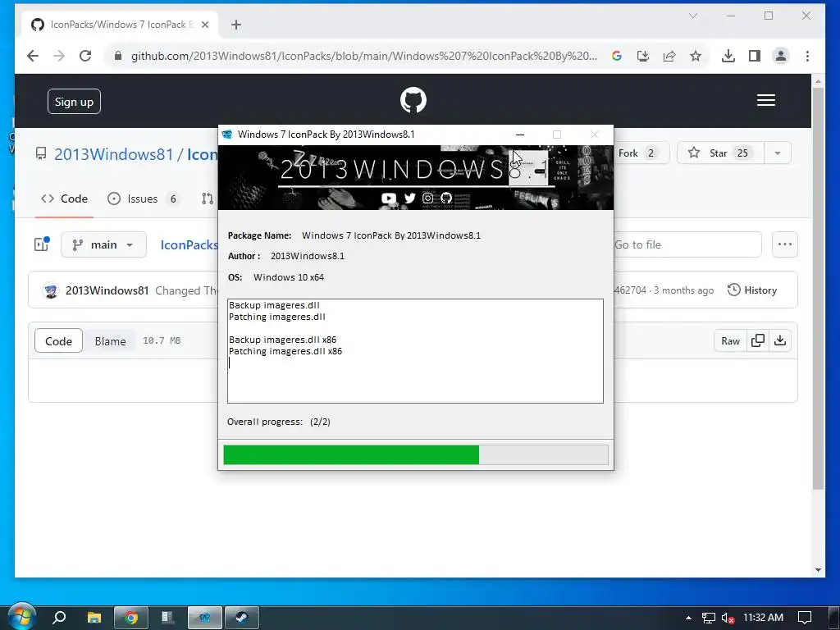
Task: Toggle the file tree panel icon
Action: [42, 244]
